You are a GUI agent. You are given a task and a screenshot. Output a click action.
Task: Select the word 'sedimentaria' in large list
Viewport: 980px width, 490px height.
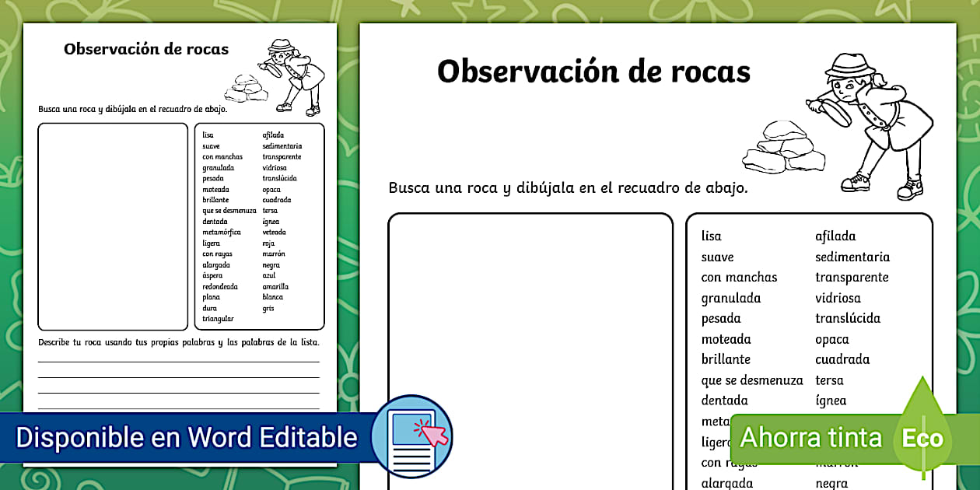852,257
